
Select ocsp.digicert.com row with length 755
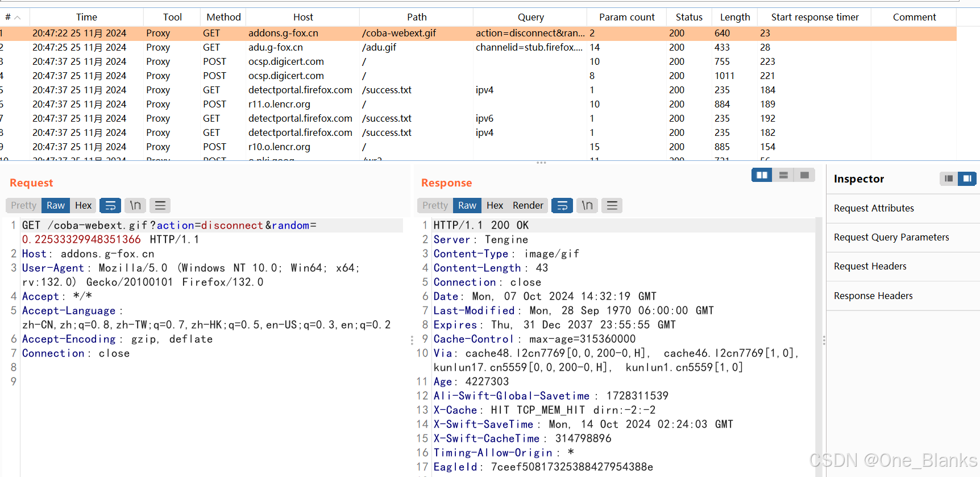[x=478, y=61]
